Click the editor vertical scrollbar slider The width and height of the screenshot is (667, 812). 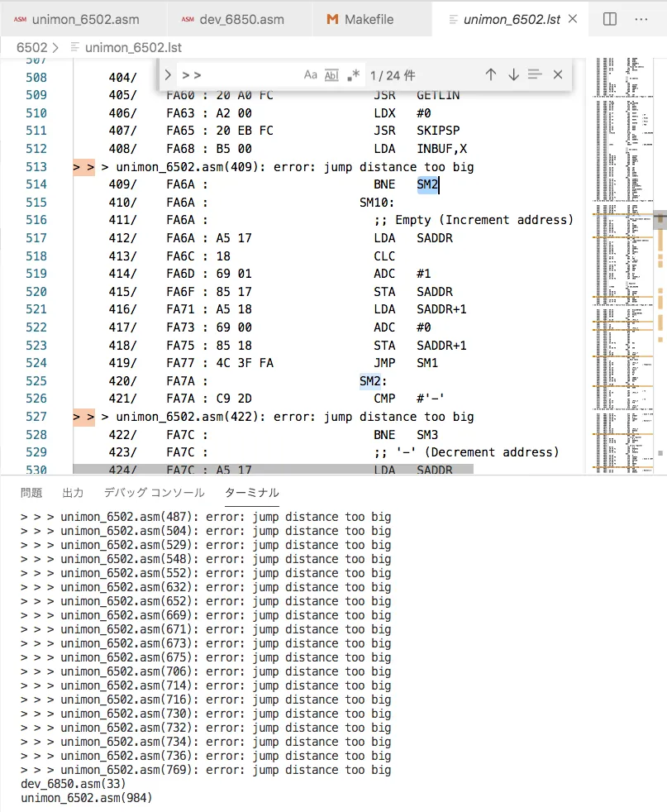tap(660, 219)
